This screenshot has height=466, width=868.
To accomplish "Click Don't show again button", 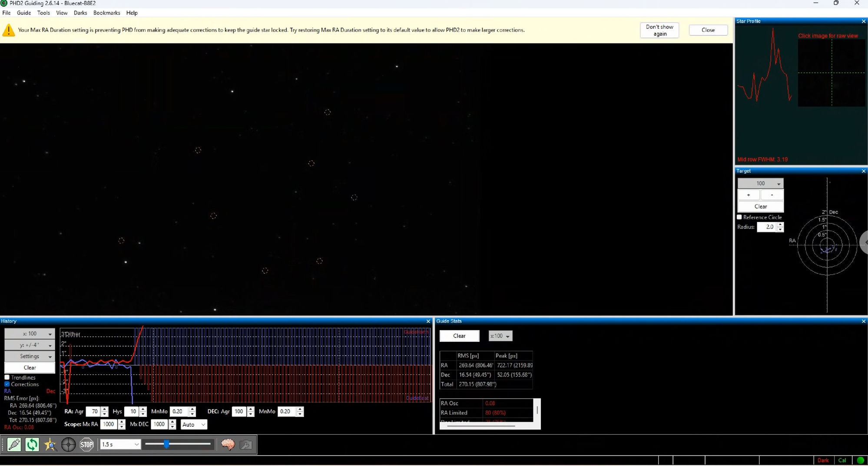I will 659,30.
